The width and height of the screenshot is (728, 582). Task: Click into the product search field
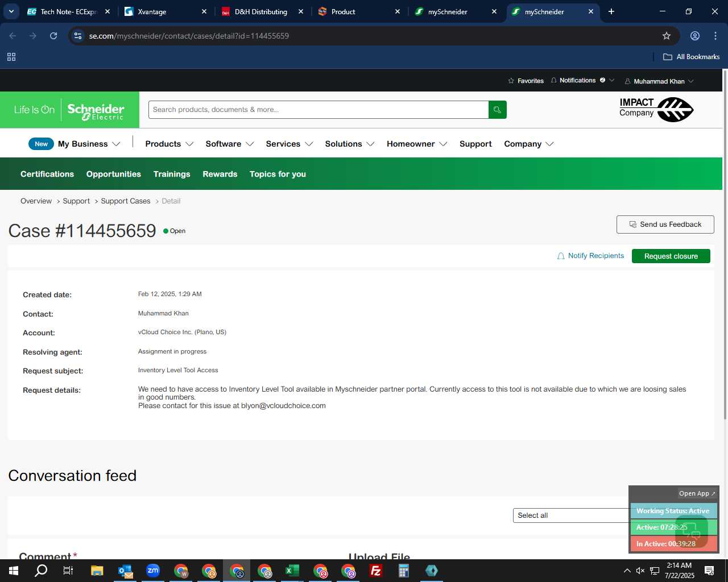click(318, 110)
